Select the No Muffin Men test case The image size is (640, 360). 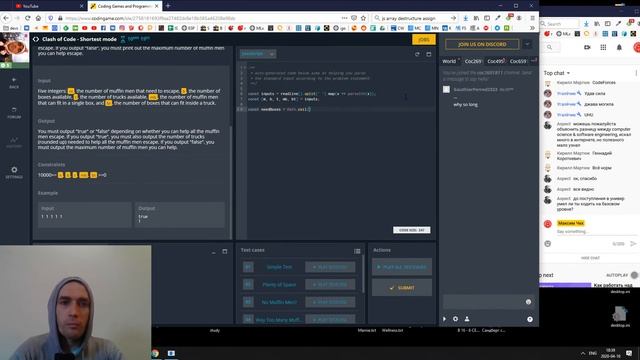tap(279, 302)
